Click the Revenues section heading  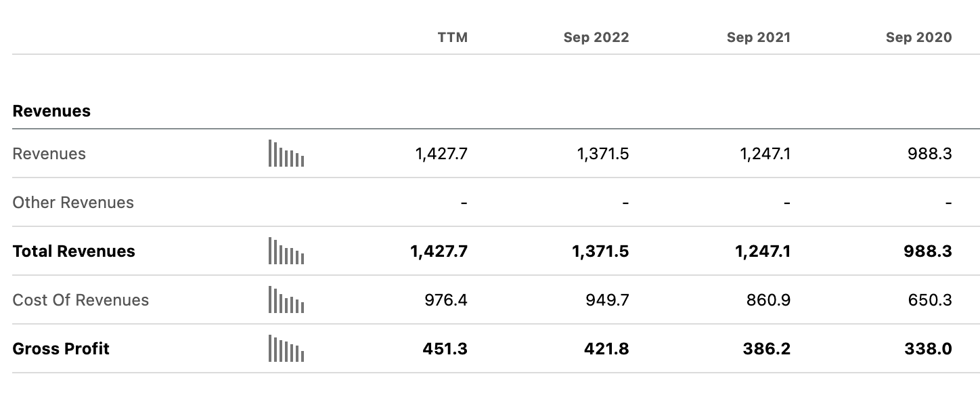coord(51,111)
